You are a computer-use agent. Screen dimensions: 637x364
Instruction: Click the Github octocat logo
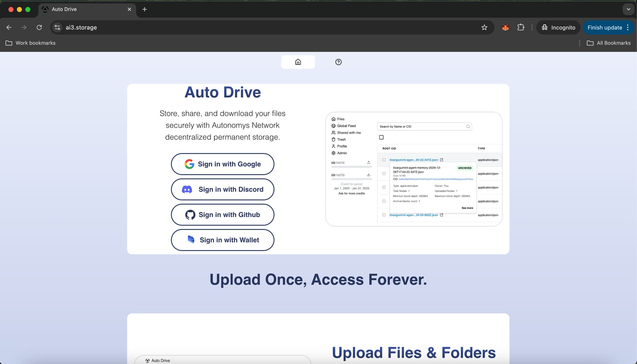click(190, 215)
